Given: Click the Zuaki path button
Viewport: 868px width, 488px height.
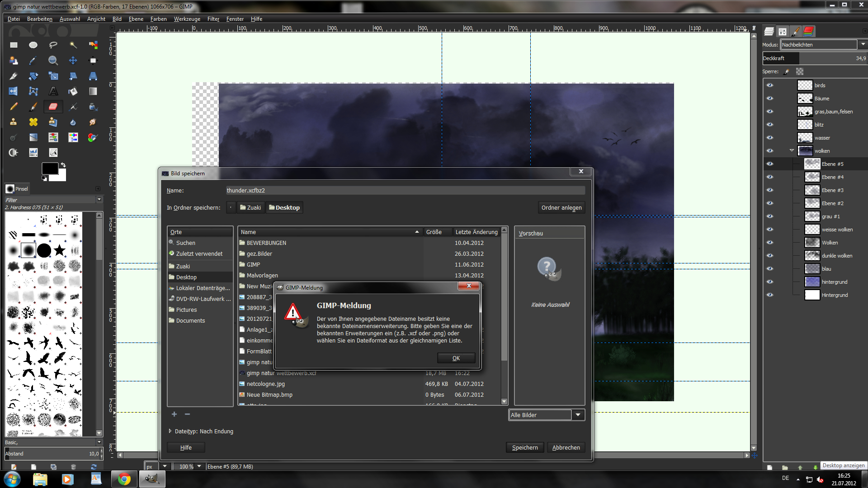Looking at the screenshot, I should pyautogui.click(x=250, y=207).
